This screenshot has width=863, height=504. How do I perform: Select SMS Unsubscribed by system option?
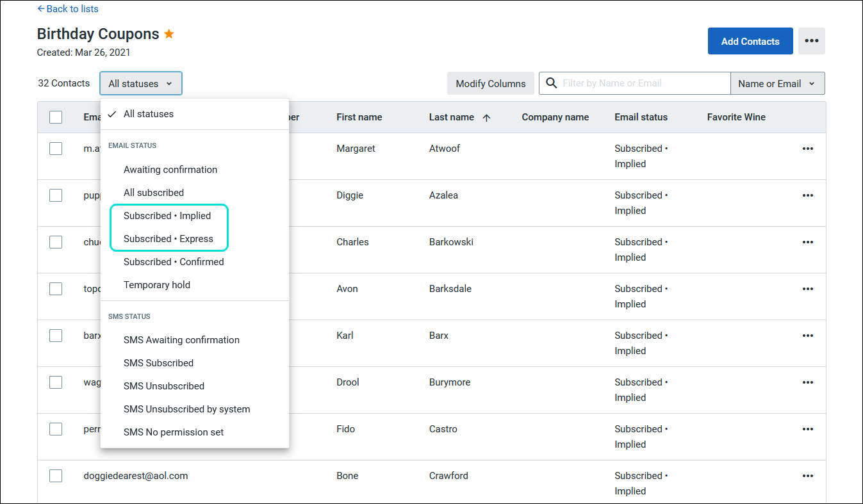tap(195, 409)
